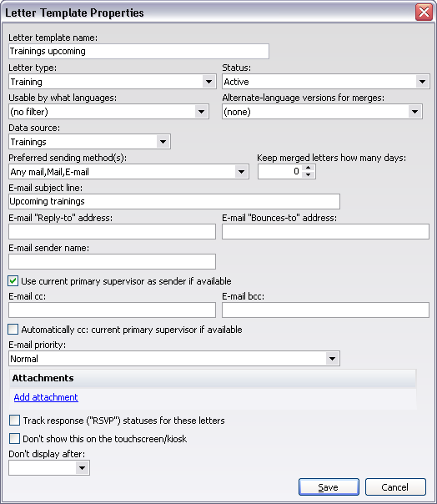Decrease keep merged letters days value
Image resolution: width=437 pixels, height=504 pixels.
(x=309, y=175)
